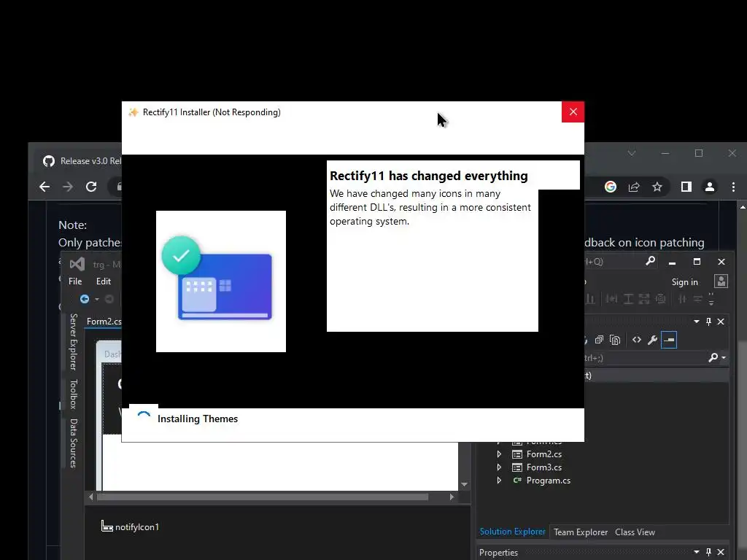
Task: Open the Toolbox side tab
Action: [74, 394]
